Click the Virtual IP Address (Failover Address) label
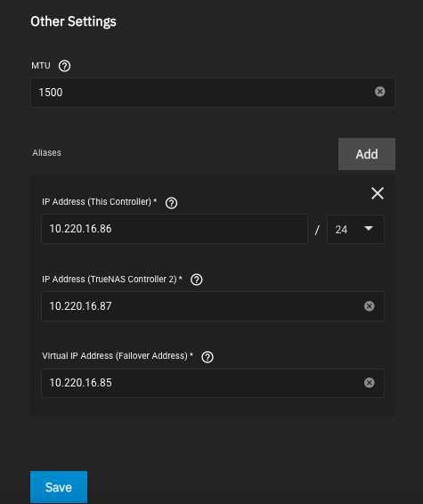Image resolution: width=423 pixels, height=504 pixels. 118,356
